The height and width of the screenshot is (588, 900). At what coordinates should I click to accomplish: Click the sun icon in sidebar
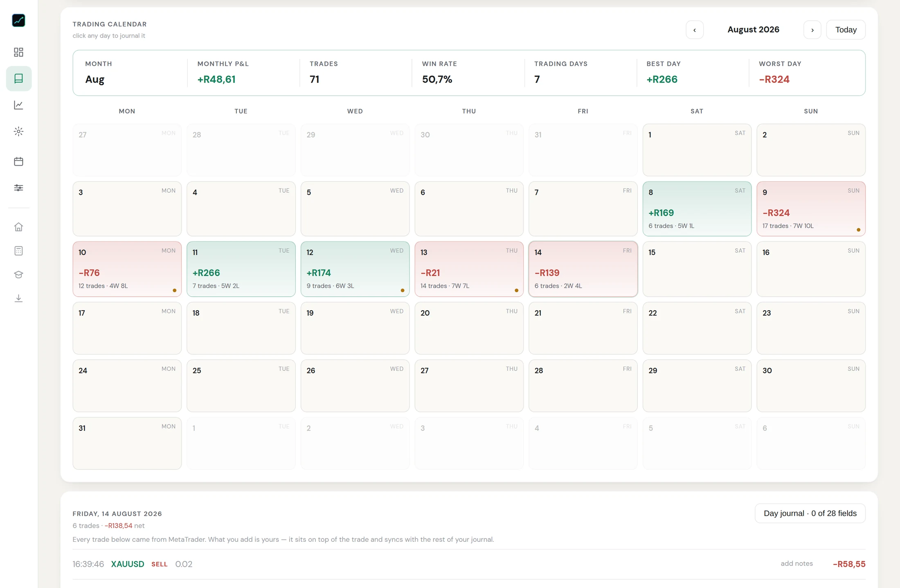click(x=18, y=131)
